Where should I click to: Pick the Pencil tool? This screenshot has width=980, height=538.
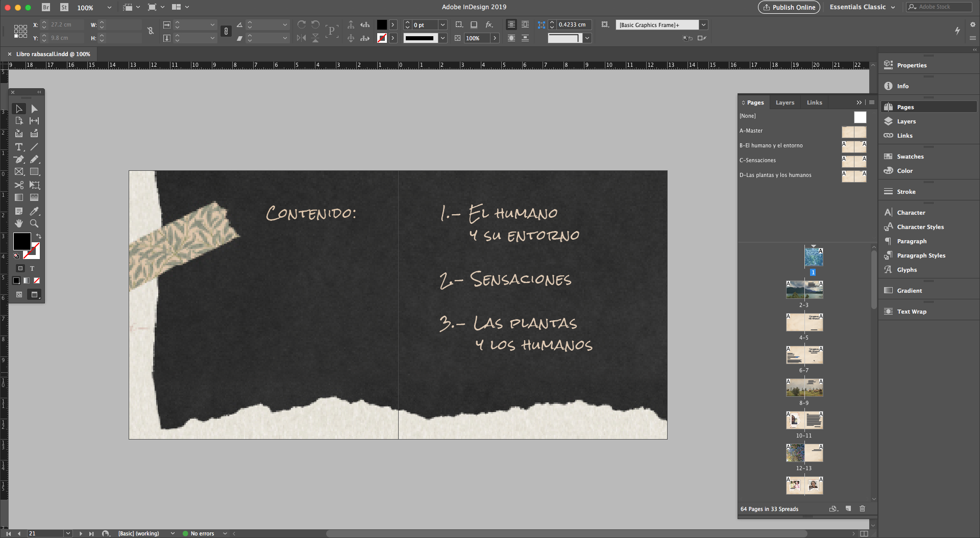click(34, 159)
